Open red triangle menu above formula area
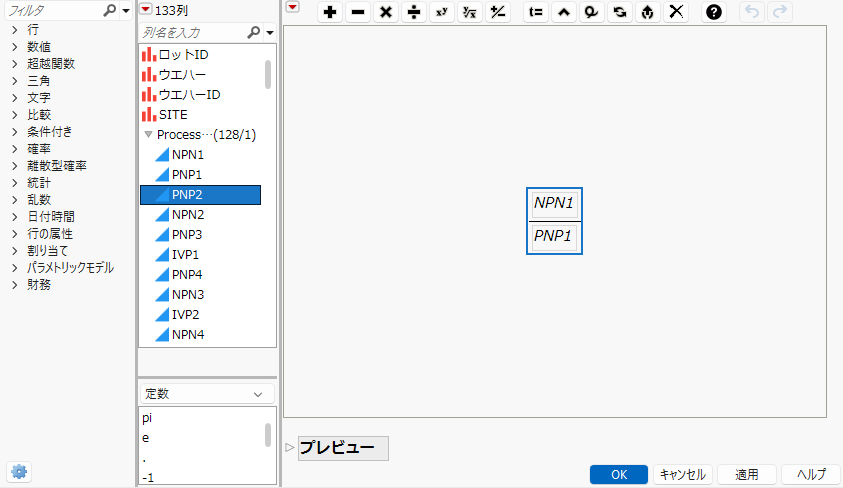This screenshot has height=488, width=843. click(x=292, y=7)
